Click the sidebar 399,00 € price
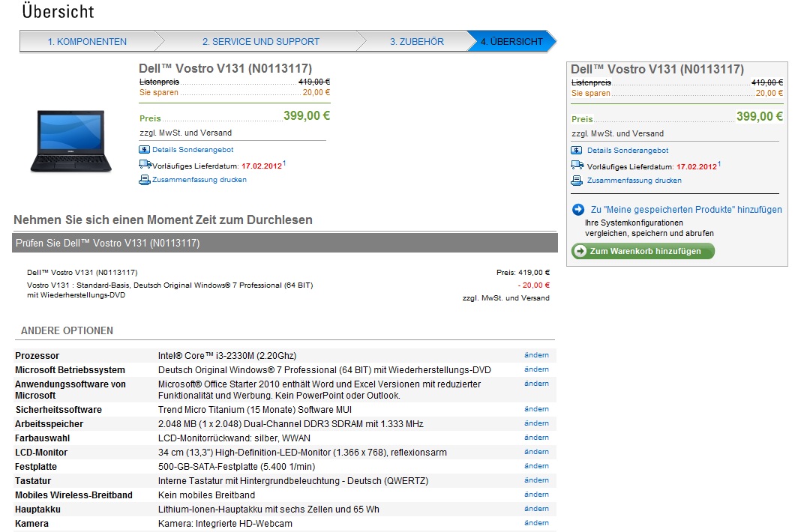 pos(760,116)
